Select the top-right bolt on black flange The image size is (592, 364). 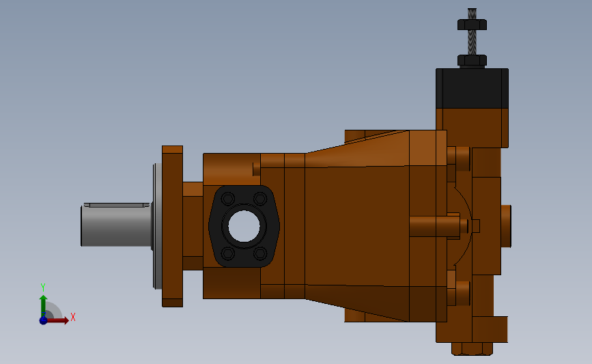(x=260, y=199)
